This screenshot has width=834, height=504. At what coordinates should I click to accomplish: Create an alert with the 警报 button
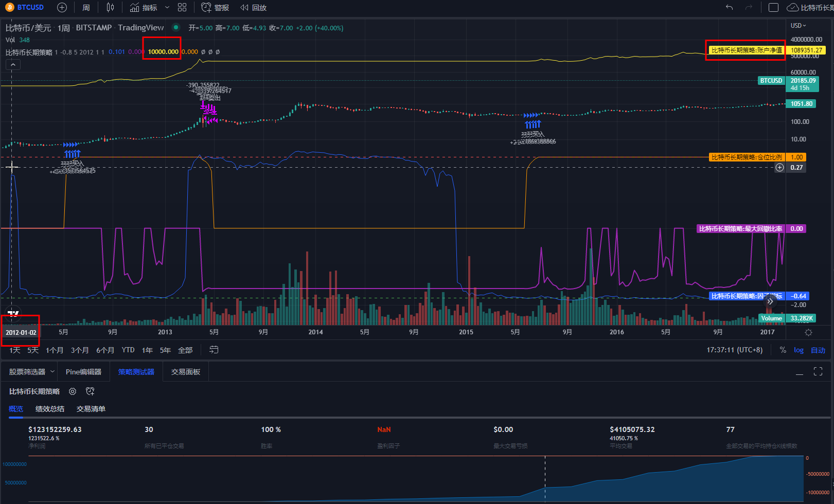[215, 8]
